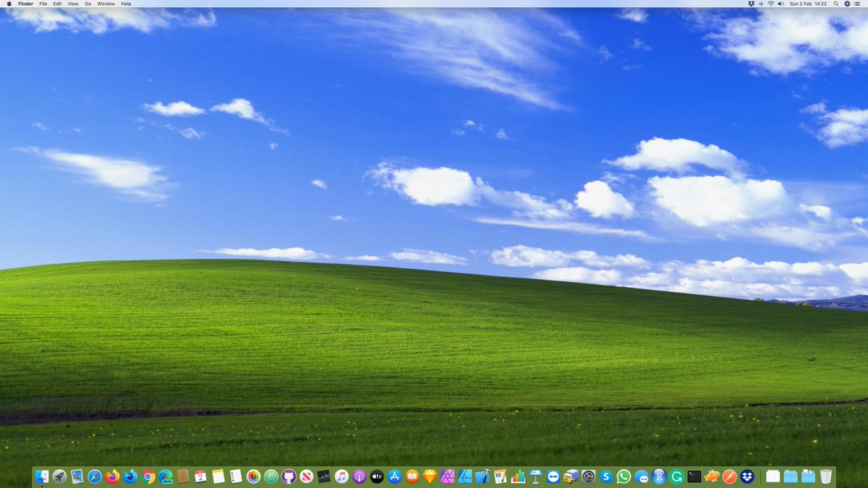Open Spotlight search magnifier
The width and height of the screenshot is (868, 488).
(836, 4)
